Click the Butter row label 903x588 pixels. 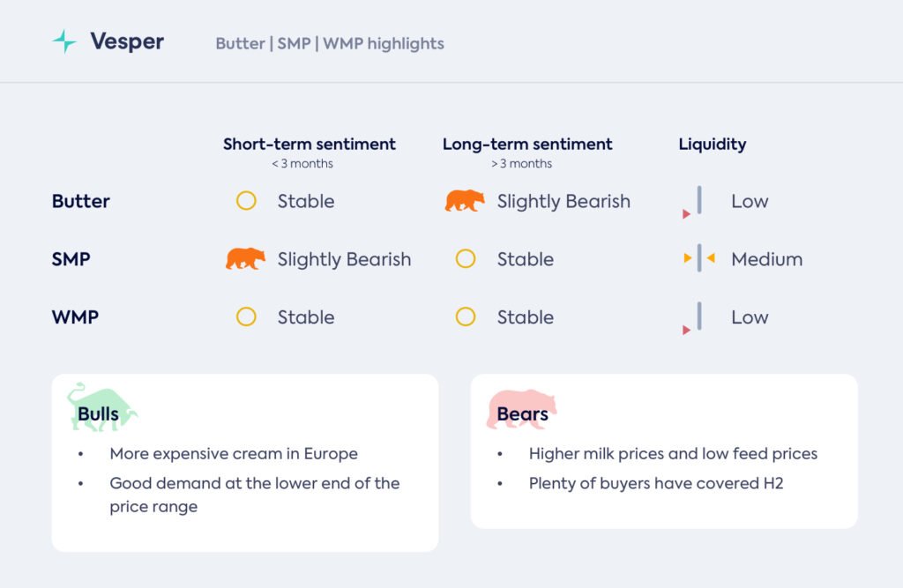coord(81,201)
